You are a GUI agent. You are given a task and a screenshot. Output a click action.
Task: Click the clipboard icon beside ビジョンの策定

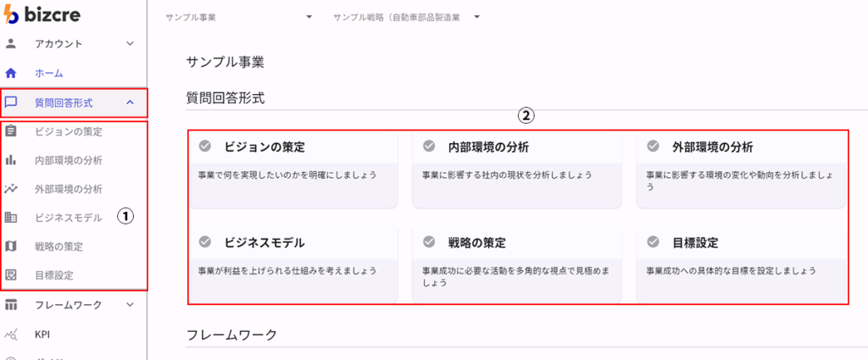tap(11, 130)
